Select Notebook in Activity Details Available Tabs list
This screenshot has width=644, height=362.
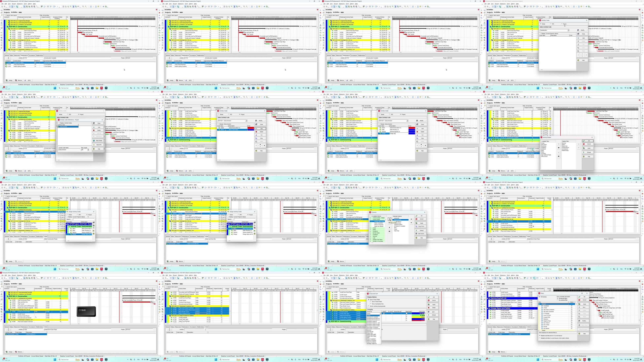544,149
